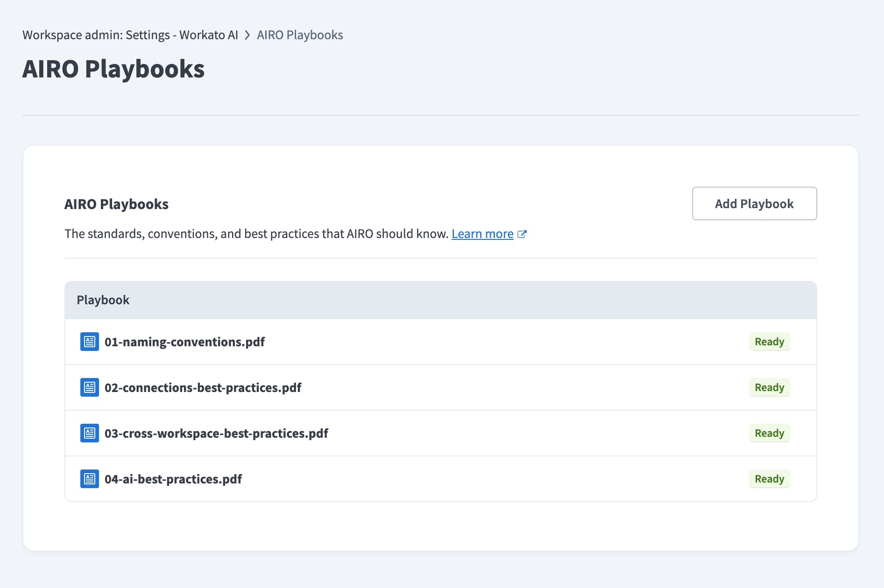
Task: Click Ready status of 01-naming-conventions.pdf
Action: point(769,342)
